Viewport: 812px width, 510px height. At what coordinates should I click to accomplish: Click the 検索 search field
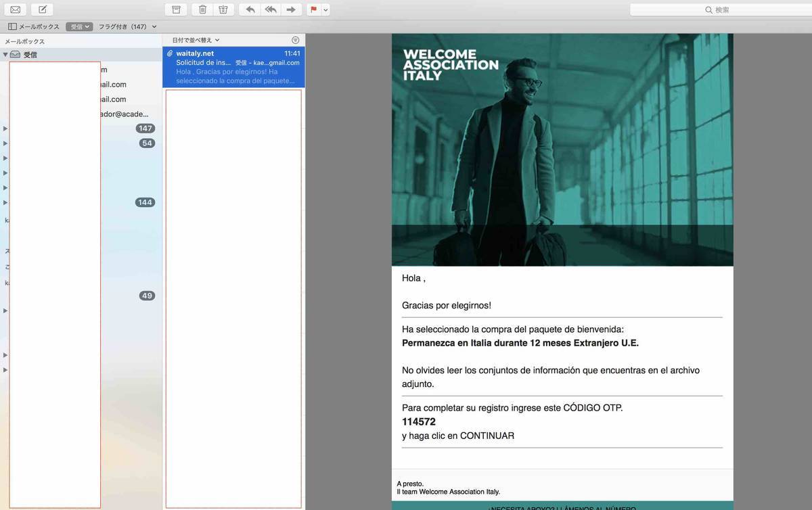(x=721, y=9)
